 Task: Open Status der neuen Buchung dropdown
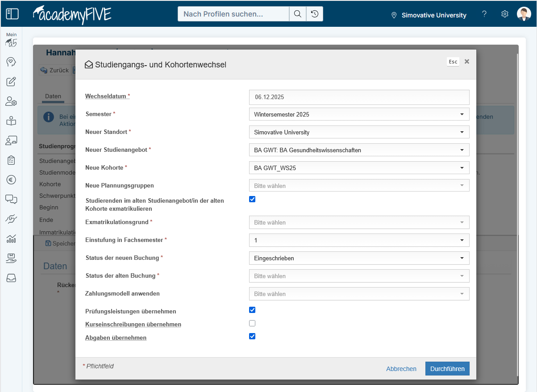click(359, 258)
